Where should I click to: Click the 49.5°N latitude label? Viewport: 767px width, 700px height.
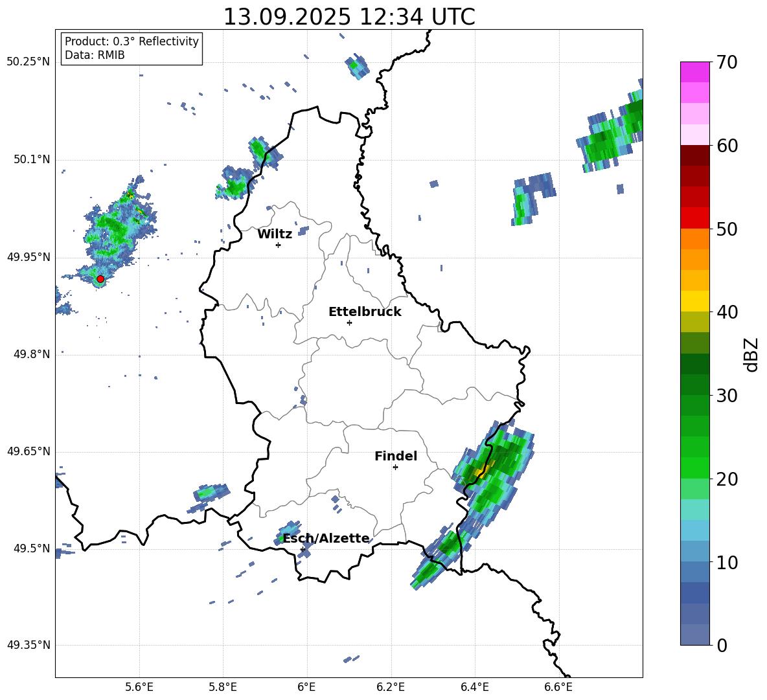32,548
